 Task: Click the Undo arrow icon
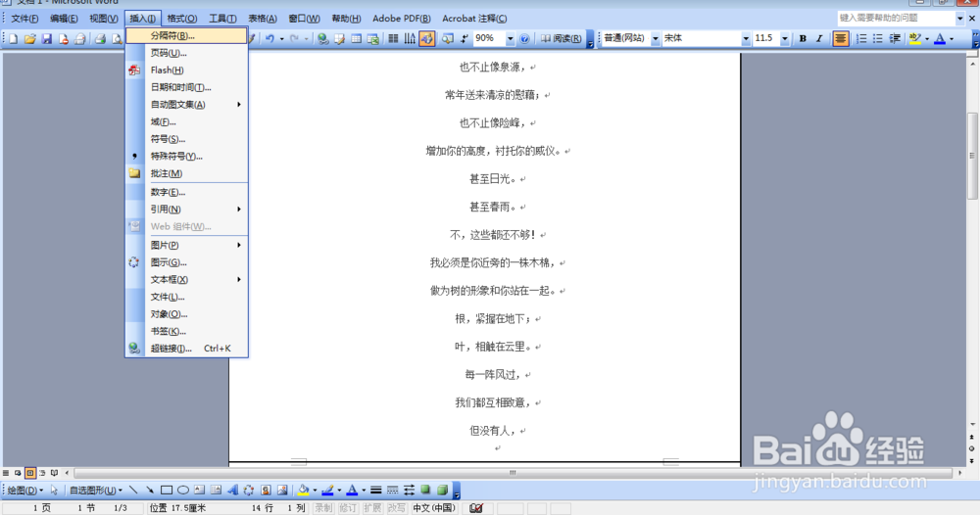coord(269,39)
